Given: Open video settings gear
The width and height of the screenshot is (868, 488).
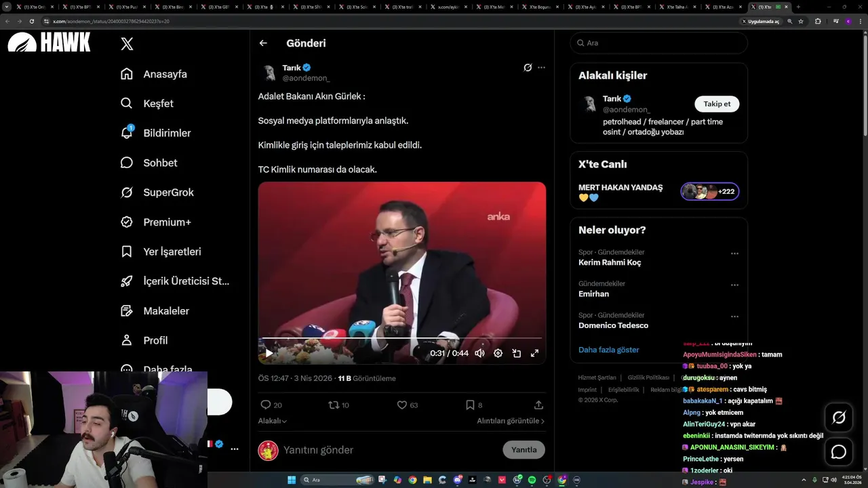Looking at the screenshot, I should click(498, 353).
